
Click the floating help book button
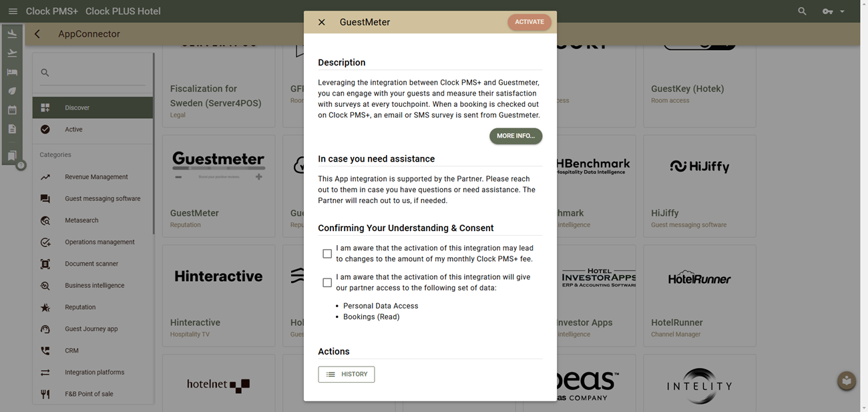pyautogui.click(x=847, y=381)
